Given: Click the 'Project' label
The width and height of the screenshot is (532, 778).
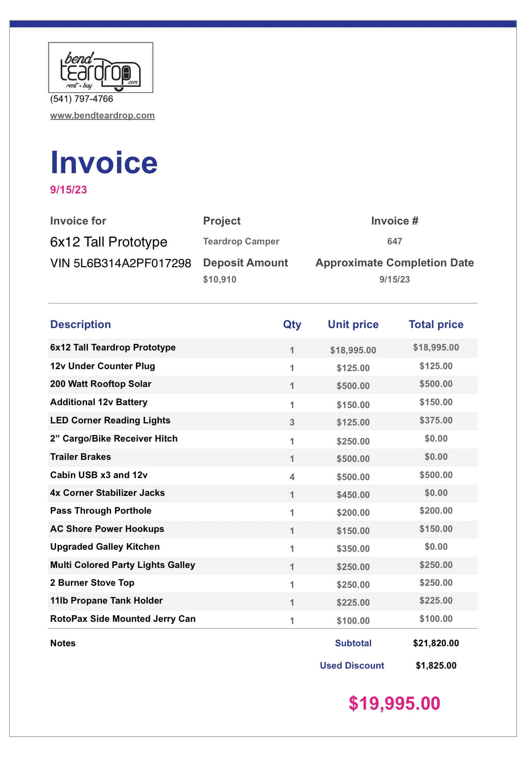Looking at the screenshot, I should [x=222, y=221].
